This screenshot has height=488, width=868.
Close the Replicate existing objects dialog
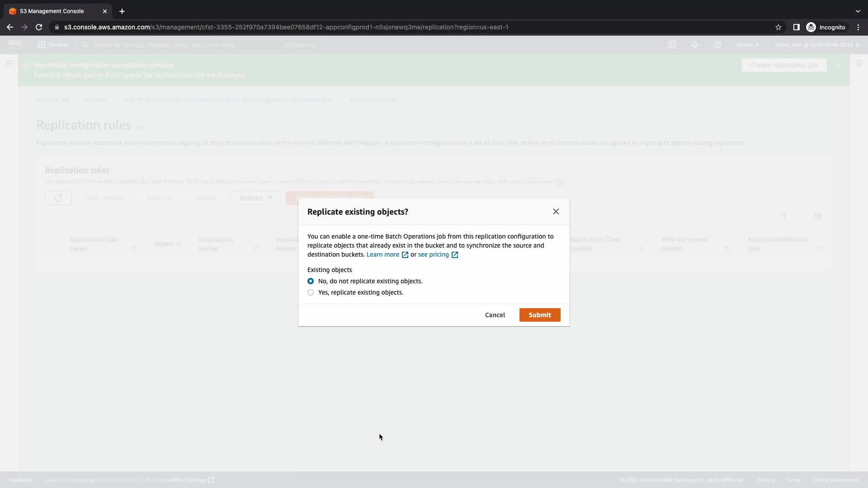coord(556,211)
